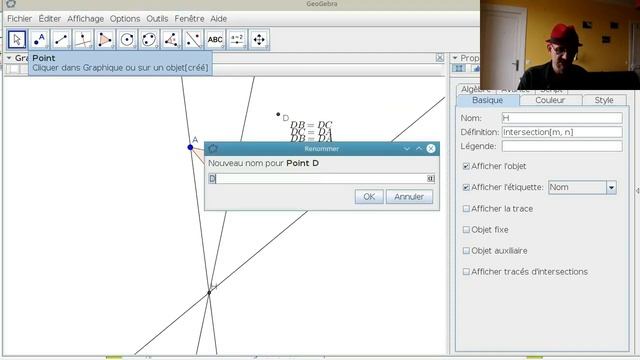Open the Fichier menu
Viewport: 640px width, 360px height.
pyautogui.click(x=20, y=19)
